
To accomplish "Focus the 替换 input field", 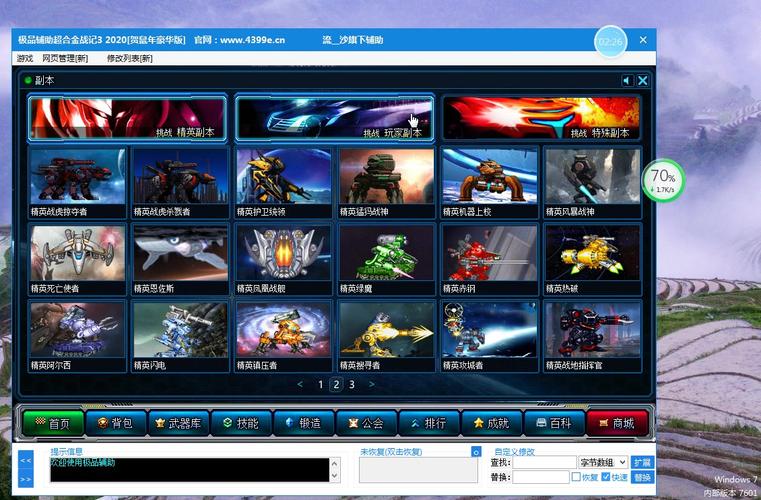I will click(x=541, y=477).
